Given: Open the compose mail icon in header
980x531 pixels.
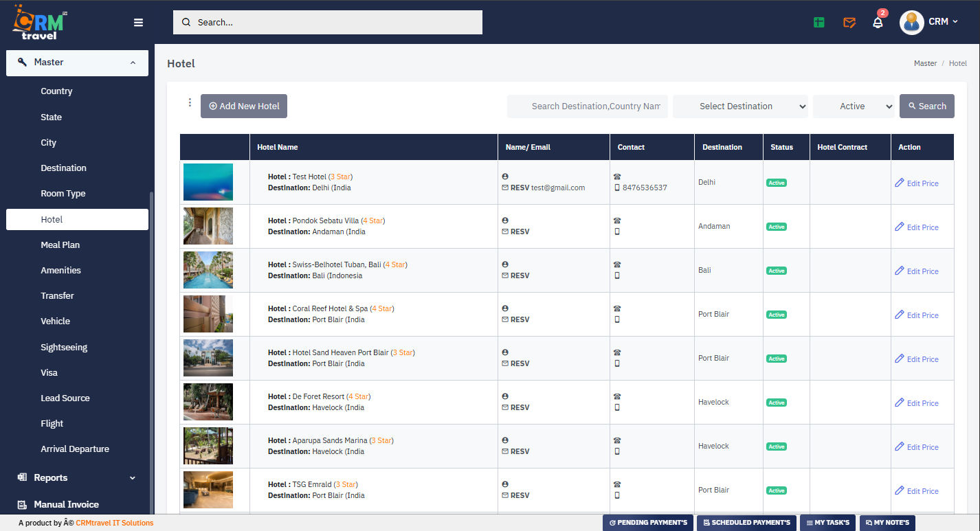Looking at the screenshot, I should click(849, 22).
